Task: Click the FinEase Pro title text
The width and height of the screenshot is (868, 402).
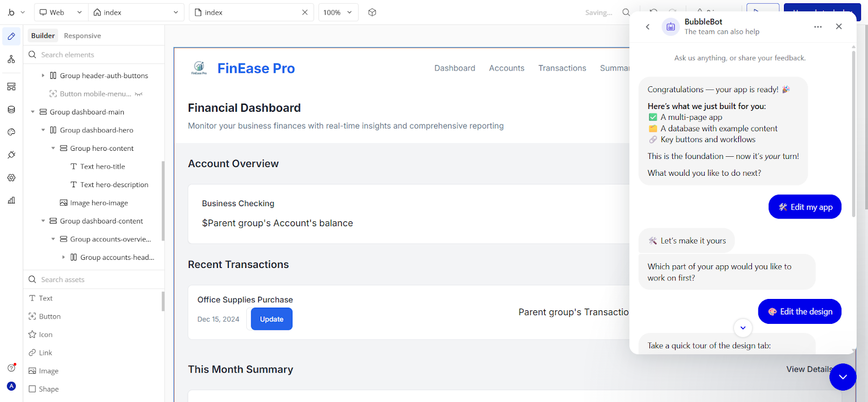Action: (x=256, y=68)
